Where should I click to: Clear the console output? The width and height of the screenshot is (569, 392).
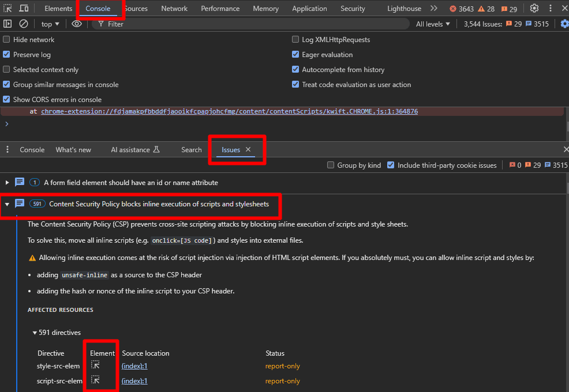tap(24, 24)
